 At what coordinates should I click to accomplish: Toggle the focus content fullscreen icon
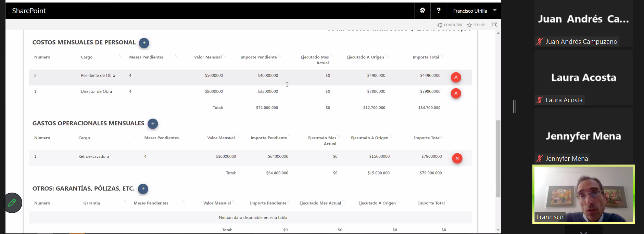(494, 25)
